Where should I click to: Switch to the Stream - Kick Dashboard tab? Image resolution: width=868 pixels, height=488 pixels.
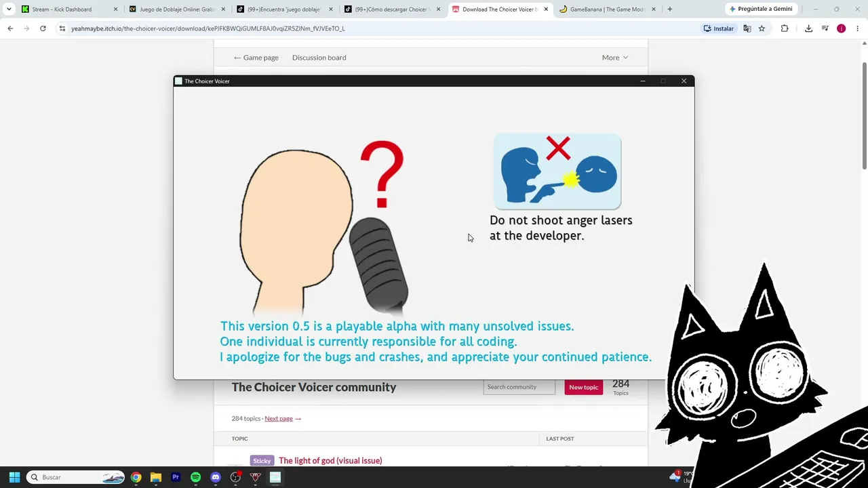pos(62,9)
